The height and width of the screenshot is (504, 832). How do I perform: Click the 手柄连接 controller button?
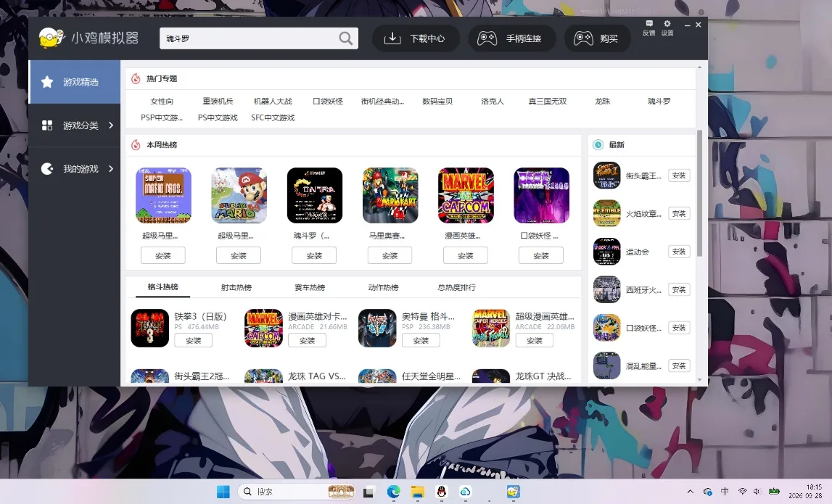tap(512, 38)
